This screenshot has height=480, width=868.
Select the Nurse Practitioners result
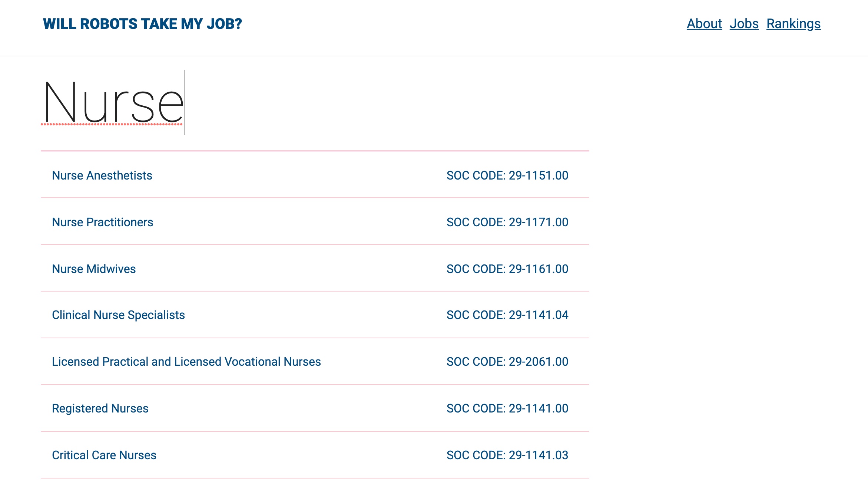point(102,222)
